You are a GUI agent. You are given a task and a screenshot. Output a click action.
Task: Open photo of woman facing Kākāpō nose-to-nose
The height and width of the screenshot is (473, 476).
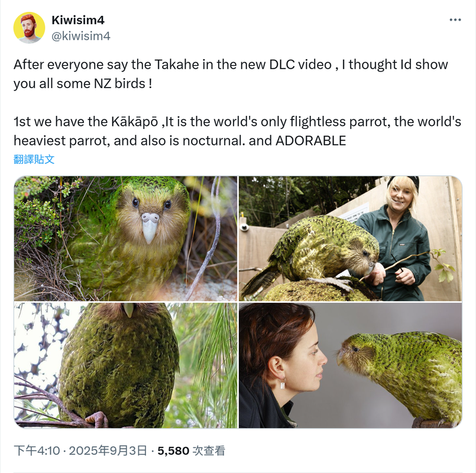[x=350, y=365]
